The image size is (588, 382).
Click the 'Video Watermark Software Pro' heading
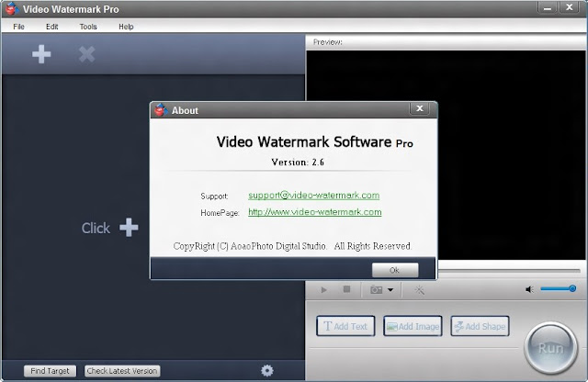pos(314,142)
